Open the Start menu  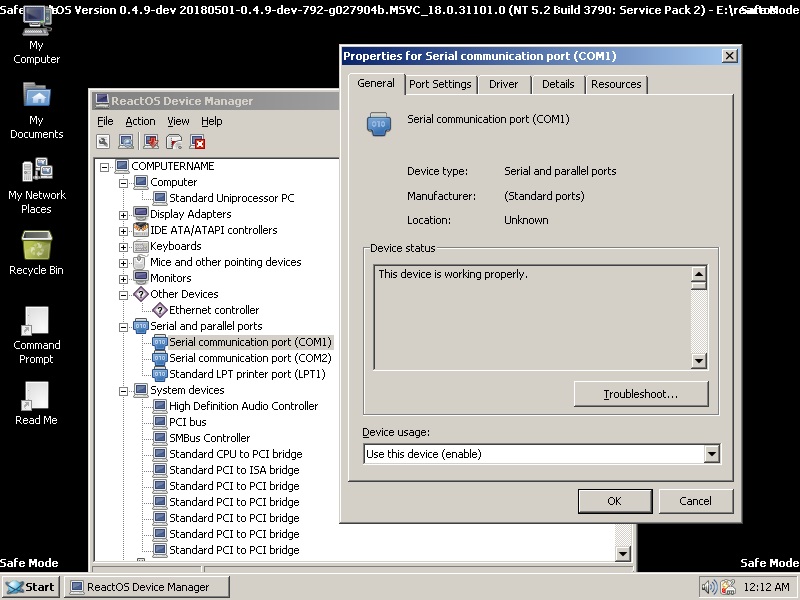click(31, 587)
